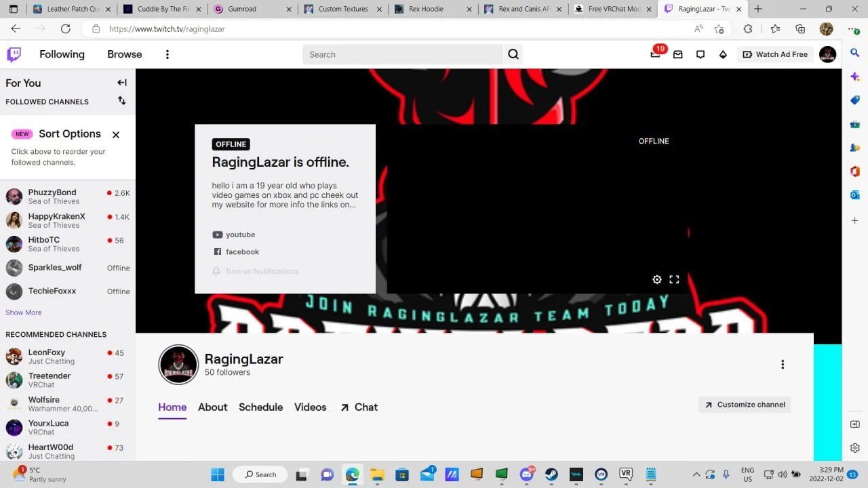Collapse the For You sidebar
This screenshot has height=488, width=868.
click(122, 83)
